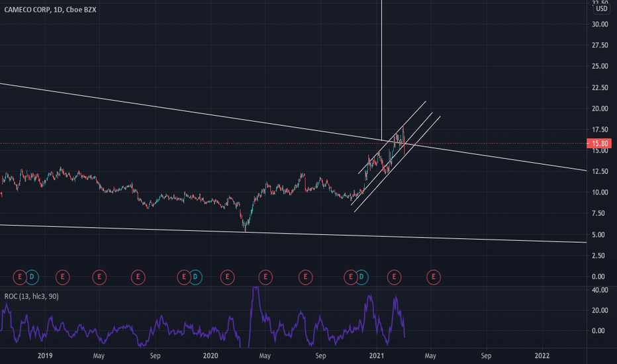Open earnings marker just before Sep 2020

tap(305, 277)
